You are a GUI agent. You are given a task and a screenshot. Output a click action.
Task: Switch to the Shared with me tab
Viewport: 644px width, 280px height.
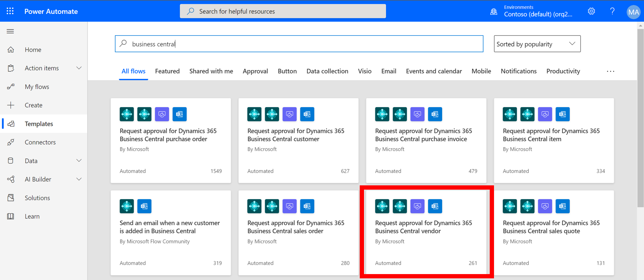(x=211, y=71)
